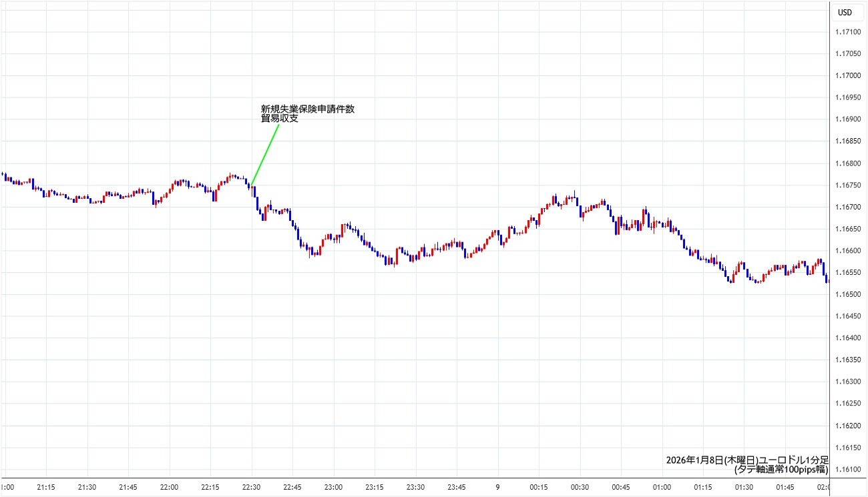
Task: Click the USD currency label
Action: coord(845,13)
